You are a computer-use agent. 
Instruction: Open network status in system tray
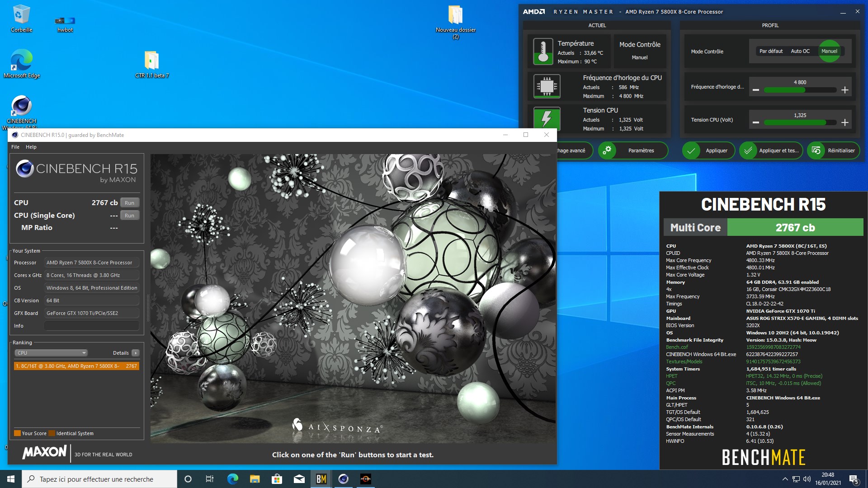796,479
